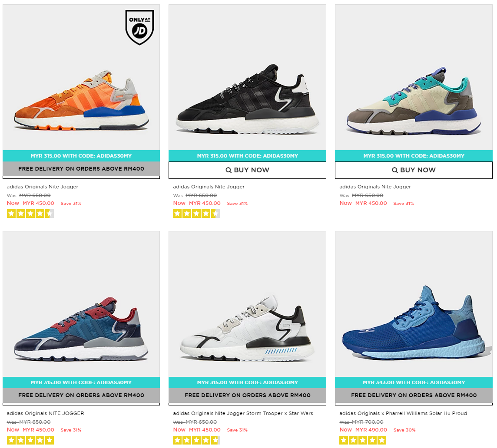Click star rating under orange Nite Jogger
497x448 pixels.
(x=30, y=214)
